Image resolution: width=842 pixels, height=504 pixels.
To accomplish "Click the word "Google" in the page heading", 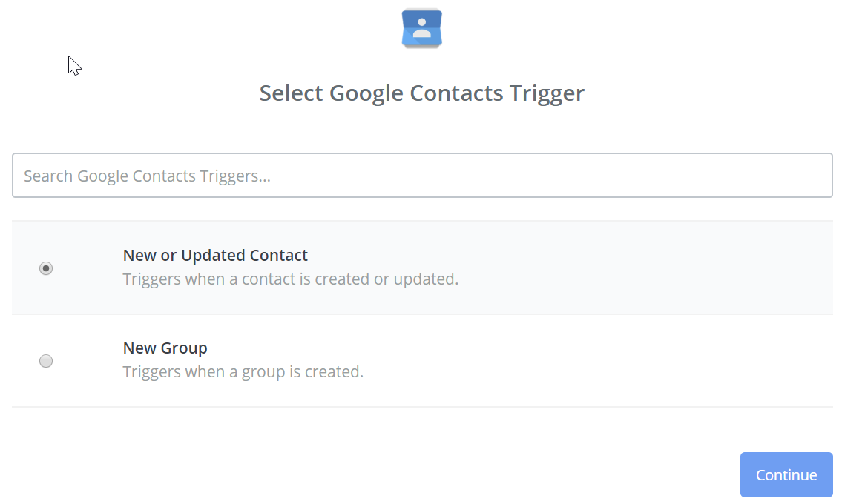I will pyautogui.click(x=366, y=93).
